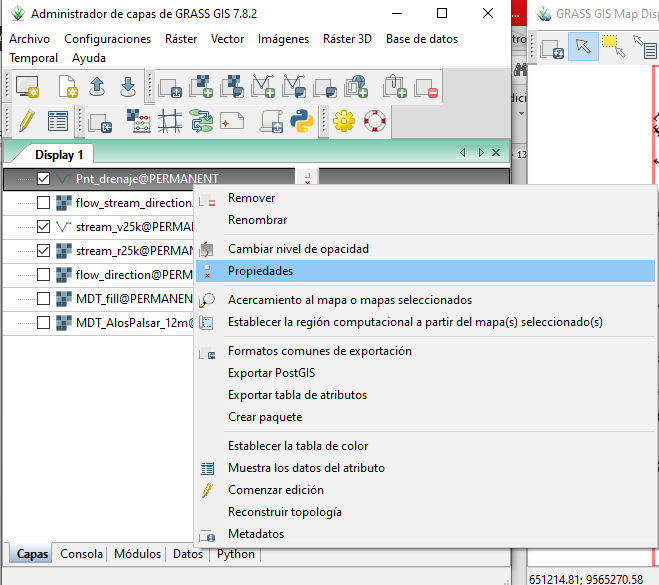Start new map display icon
This screenshot has width=659, height=585.
point(26,87)
